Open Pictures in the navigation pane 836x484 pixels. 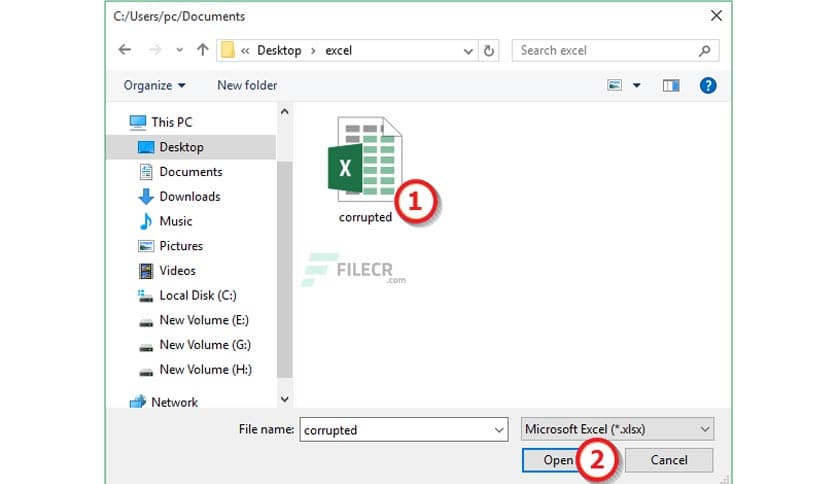click(181, 246)
